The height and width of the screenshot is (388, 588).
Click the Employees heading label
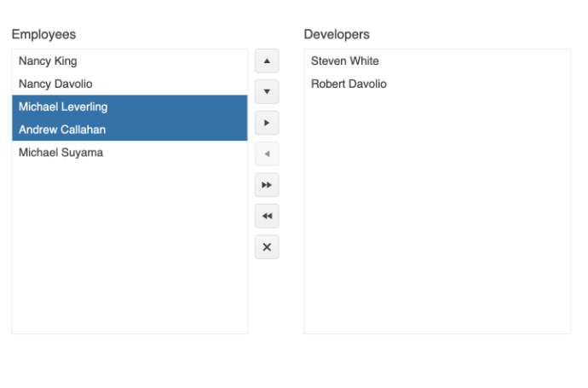tap(43, 35)
